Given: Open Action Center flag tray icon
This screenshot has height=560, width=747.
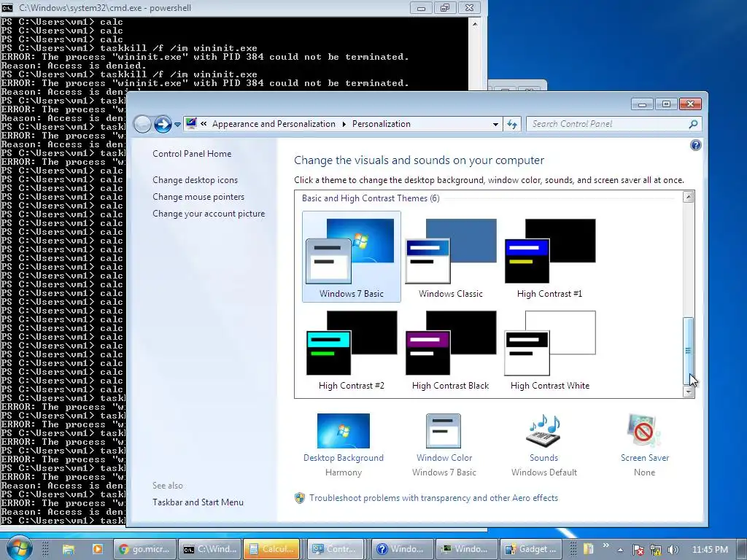Looking at the screenshot, I should (x=638, y=550).
